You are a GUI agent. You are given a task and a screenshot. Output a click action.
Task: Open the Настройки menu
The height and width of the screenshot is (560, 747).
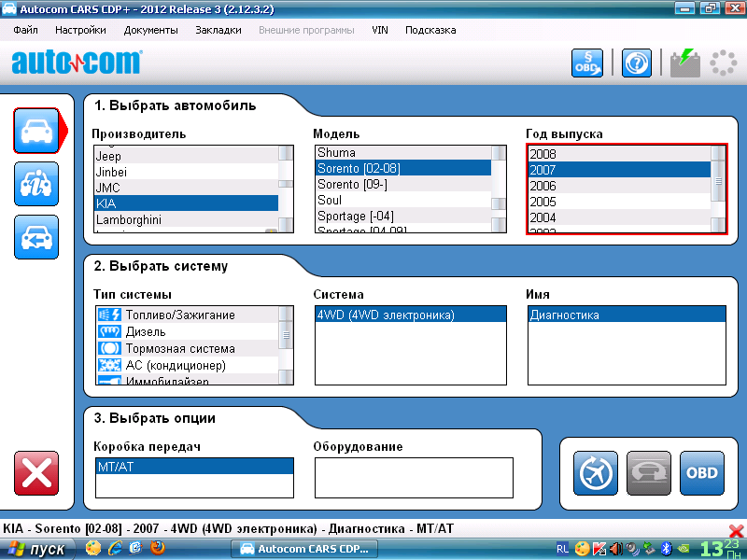pos(80,30)
